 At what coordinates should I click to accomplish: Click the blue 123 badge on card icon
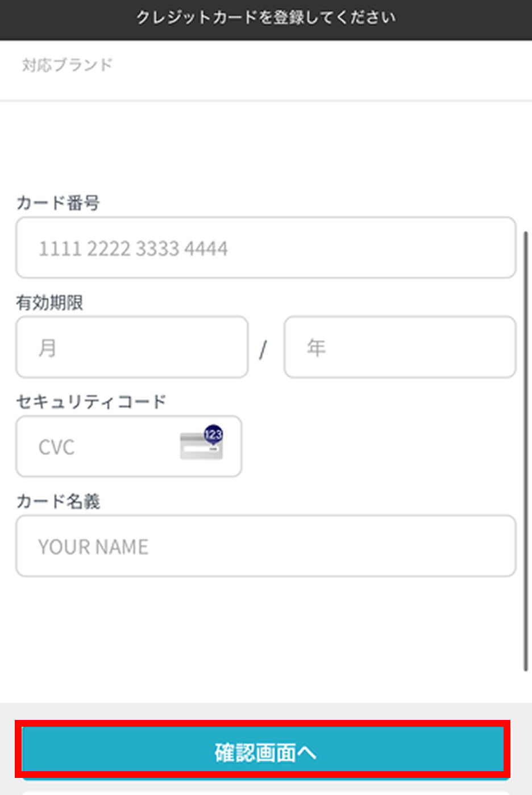click(x=213, y=434)
